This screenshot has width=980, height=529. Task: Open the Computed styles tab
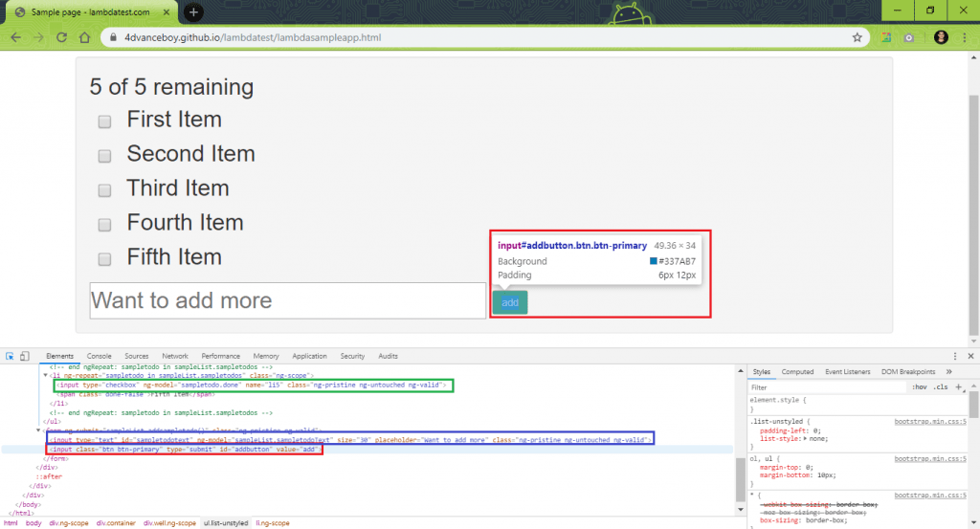(797, 371)
